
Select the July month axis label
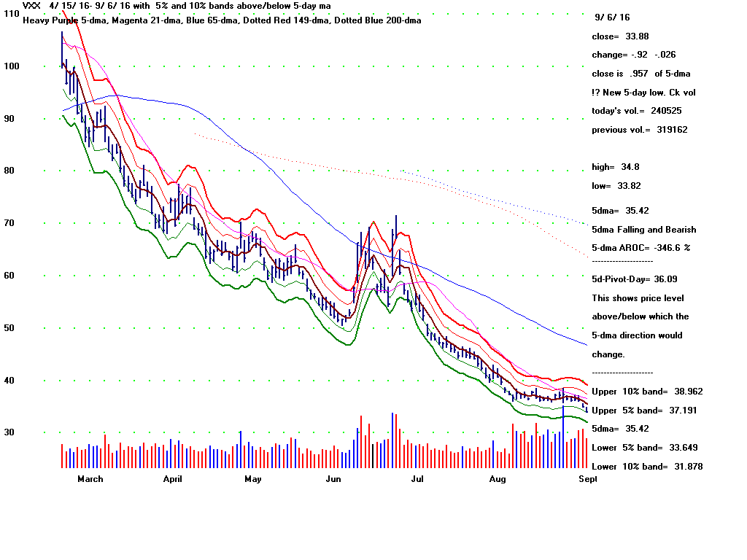pos(418,479)
